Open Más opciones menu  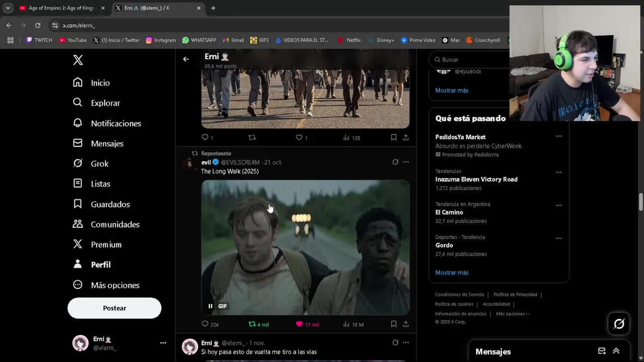tap(106, 285)
